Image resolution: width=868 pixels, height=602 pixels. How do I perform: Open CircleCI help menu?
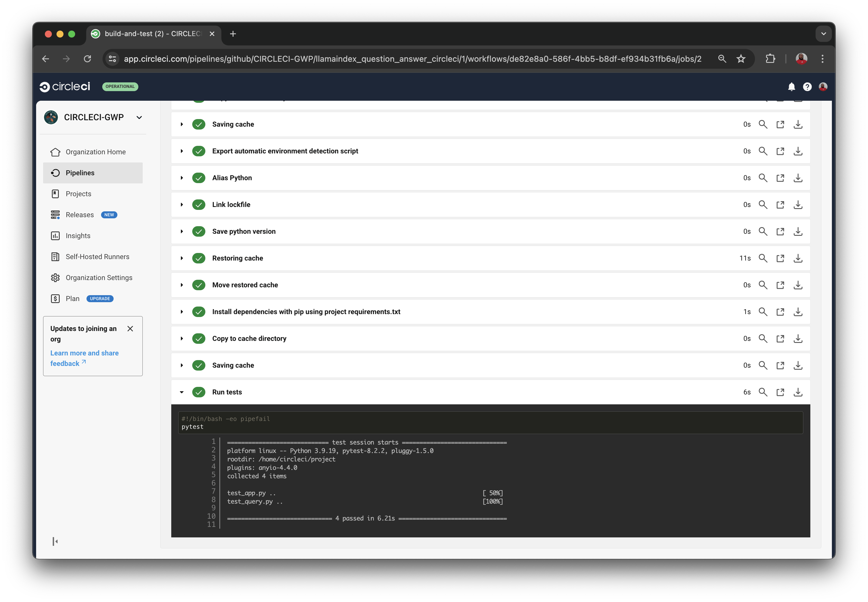[x=807, y=87]
